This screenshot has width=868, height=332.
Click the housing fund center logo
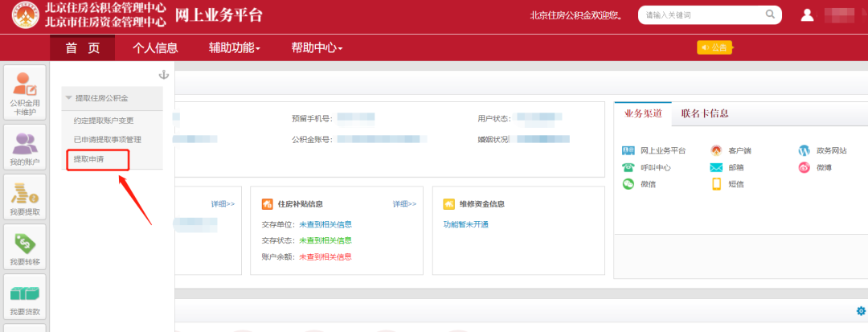click(x=26, y=15)
